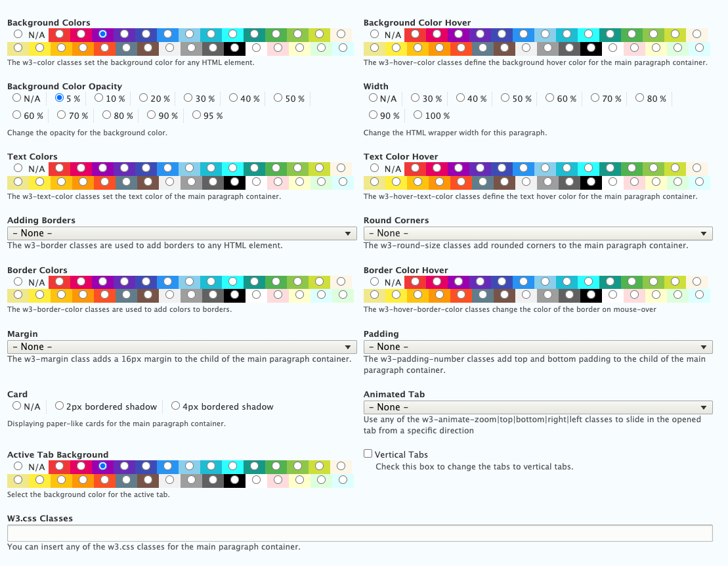Pick light-blue swatch in Active Tab Background
Viewport: 728px width, 566px height.
(x=190, y=466)
